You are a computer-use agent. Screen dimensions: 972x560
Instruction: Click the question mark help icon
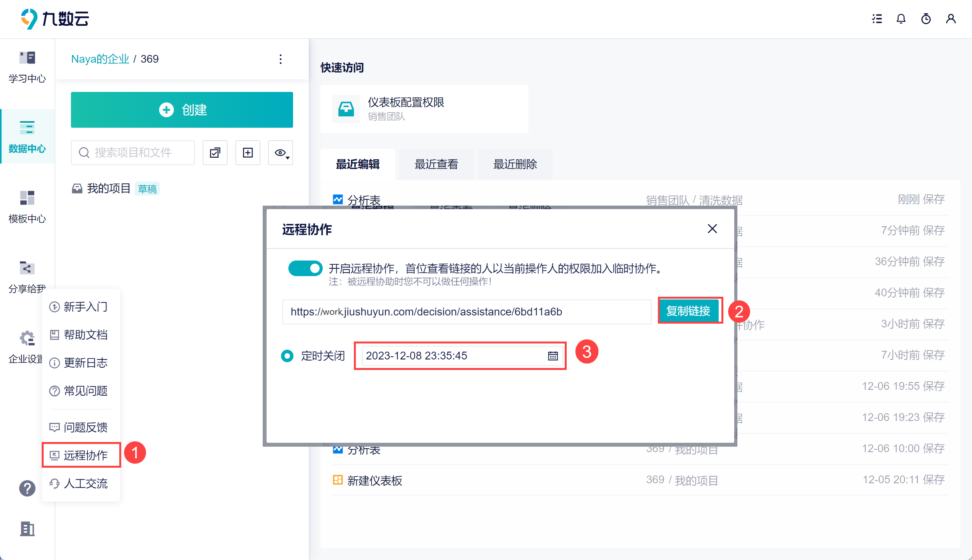[27, 488]
